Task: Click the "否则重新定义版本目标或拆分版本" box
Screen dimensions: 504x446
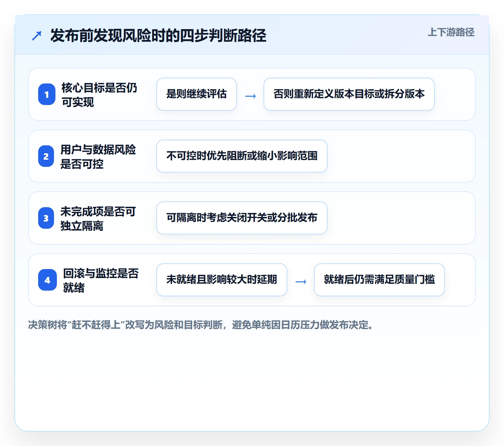Action: (349, 94)
